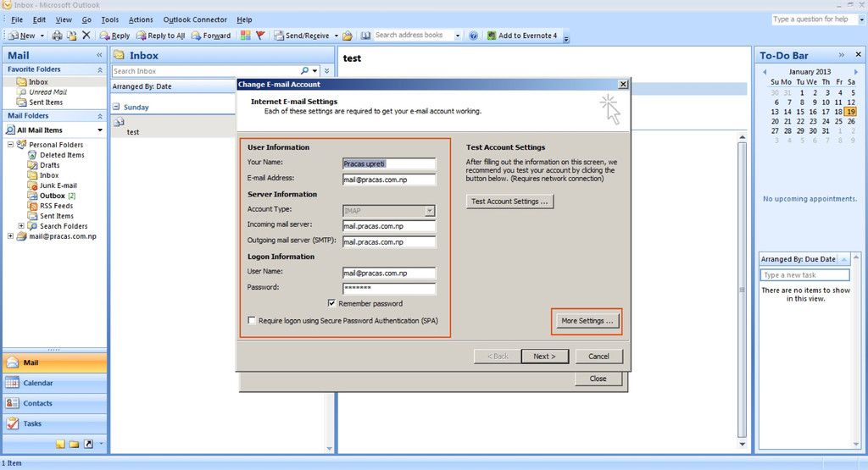
Task: Click the Help question mark icon
Action: click(473, 36)
